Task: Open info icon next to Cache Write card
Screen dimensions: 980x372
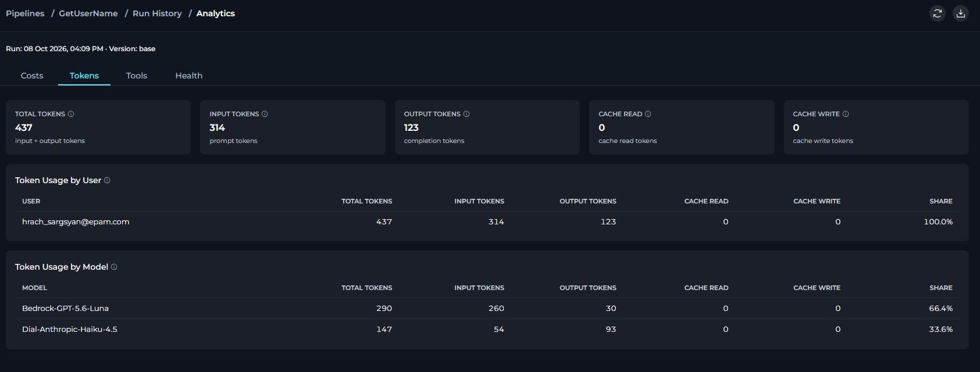Action: click(x=846, y=114)
